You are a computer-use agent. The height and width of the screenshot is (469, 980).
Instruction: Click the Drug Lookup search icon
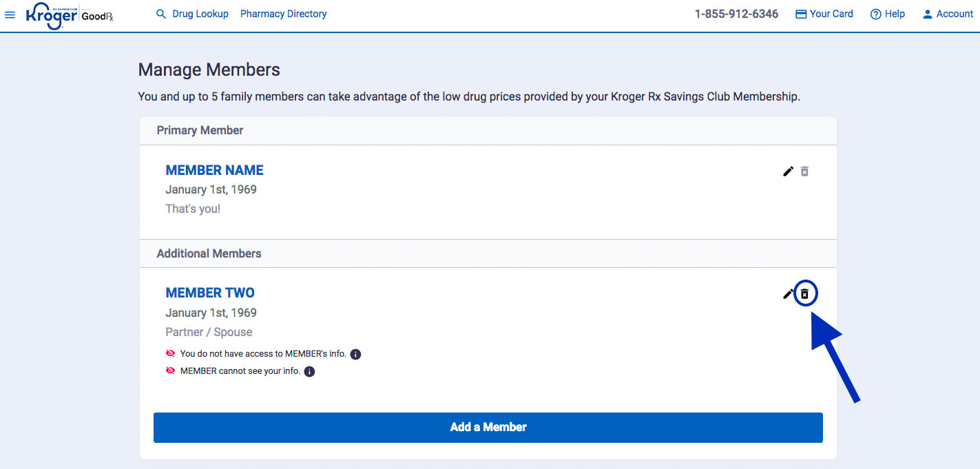[161, 14]
